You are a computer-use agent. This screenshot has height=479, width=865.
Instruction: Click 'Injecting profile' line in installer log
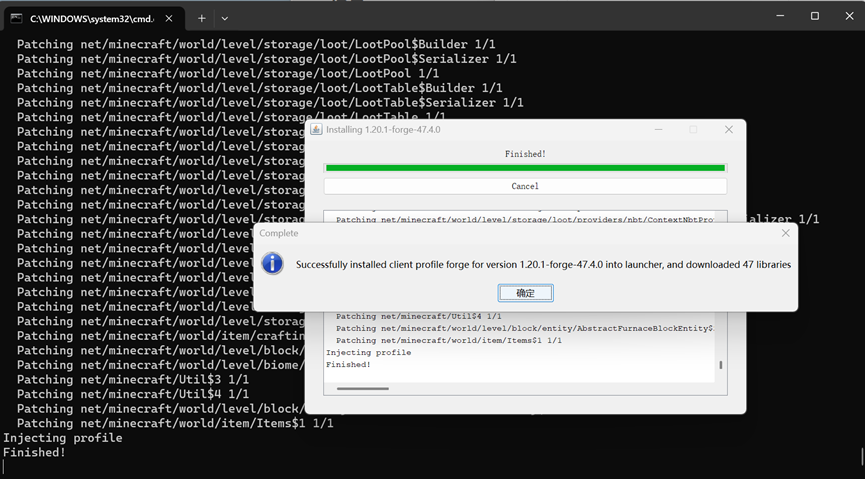[x=369, y=353]
